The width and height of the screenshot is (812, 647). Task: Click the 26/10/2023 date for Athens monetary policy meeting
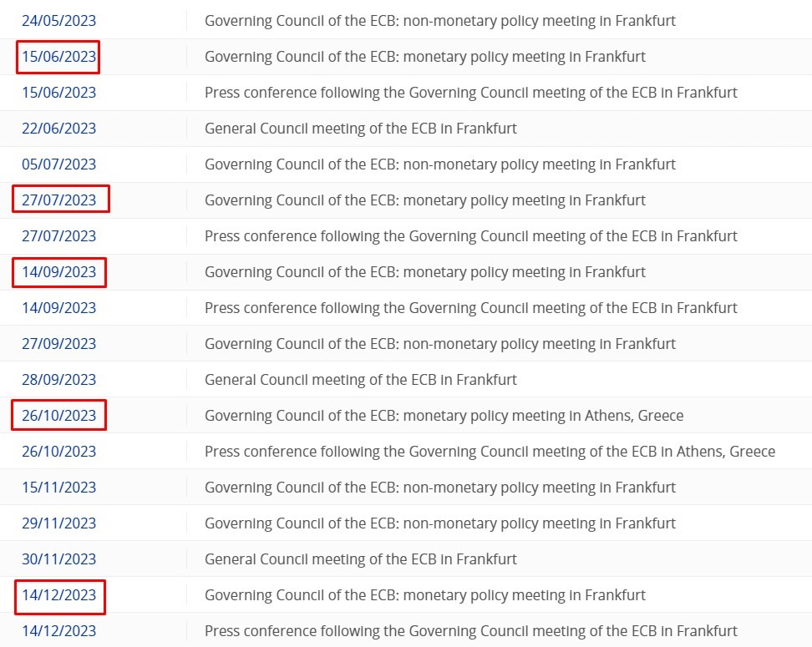click(x=58, y=416)
